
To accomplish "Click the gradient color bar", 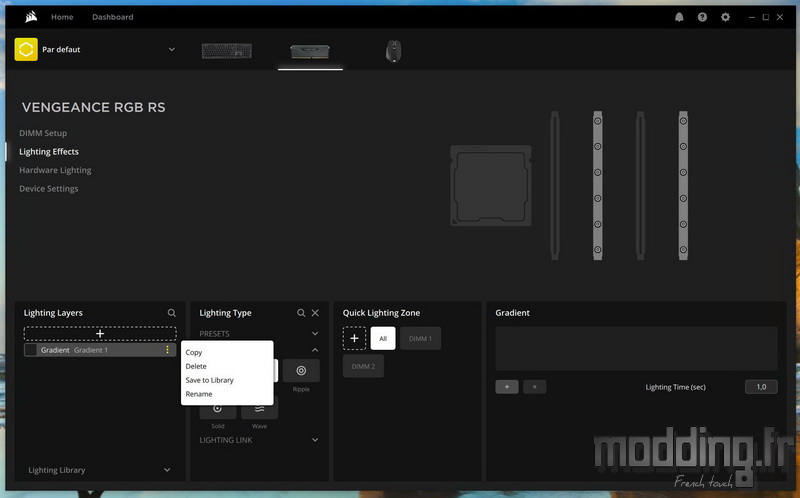I will pyautogui.click(x=636, y=348).
